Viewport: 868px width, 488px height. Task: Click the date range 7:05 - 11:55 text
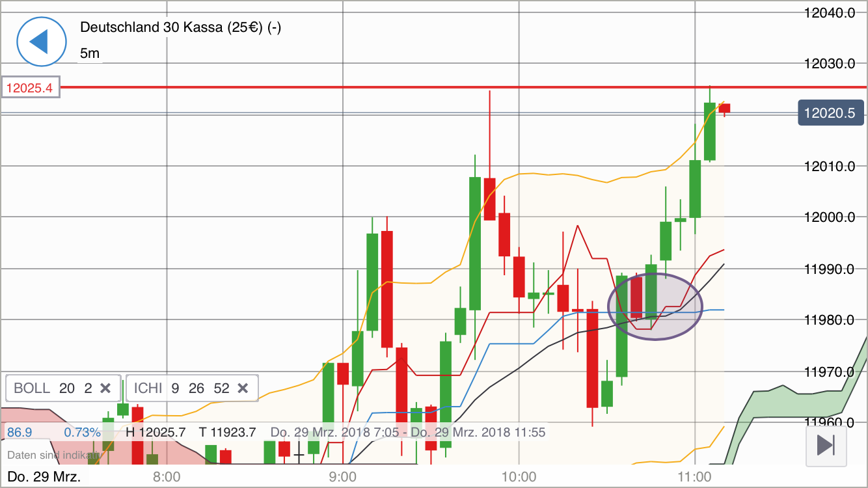point(408,431)
